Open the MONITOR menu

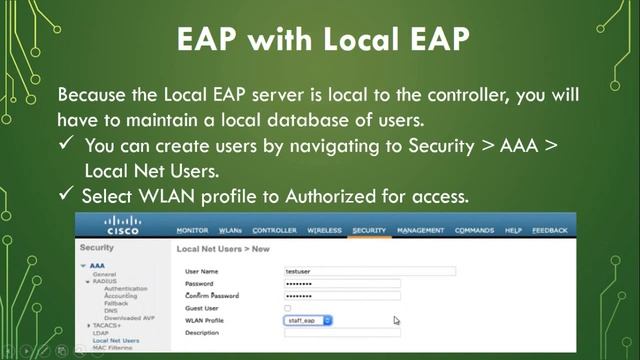coord(192,231)
